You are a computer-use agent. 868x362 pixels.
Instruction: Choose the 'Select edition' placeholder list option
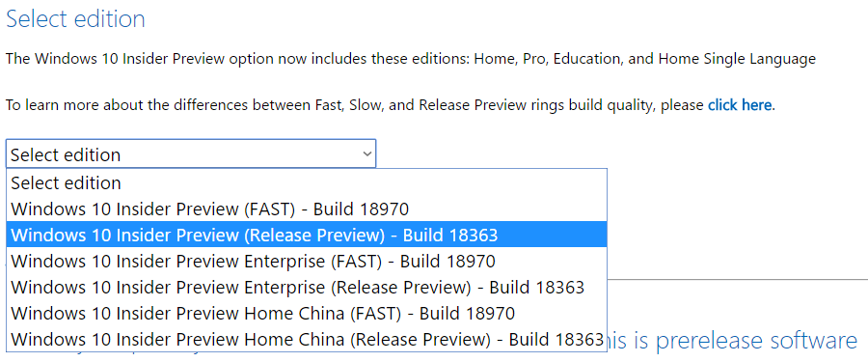click(307, 183)
